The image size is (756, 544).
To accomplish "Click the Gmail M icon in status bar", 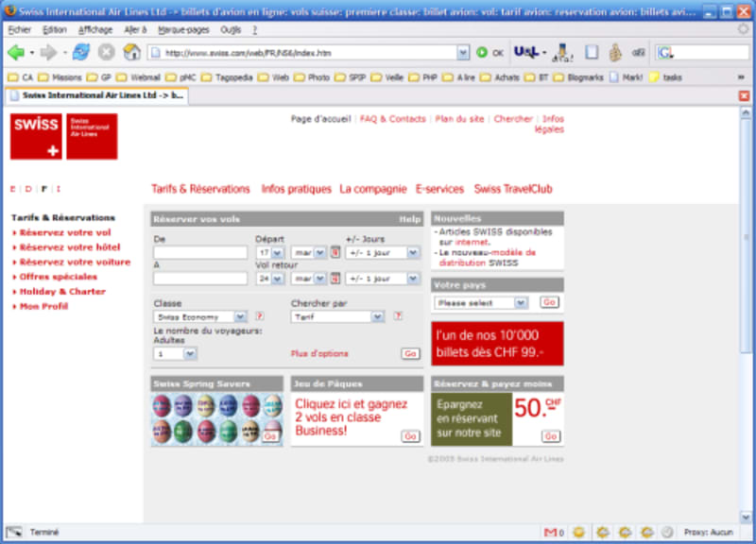I will 550,532.
